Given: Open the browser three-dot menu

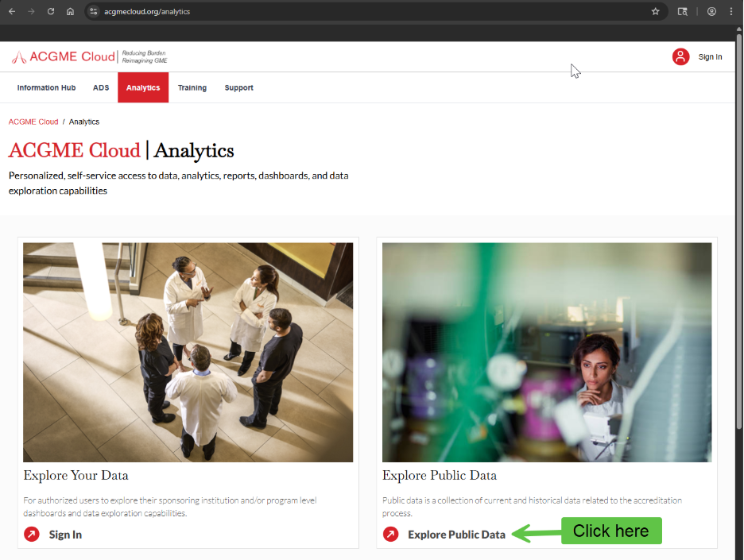Looking at the screenshot, I should pos(730,11).
